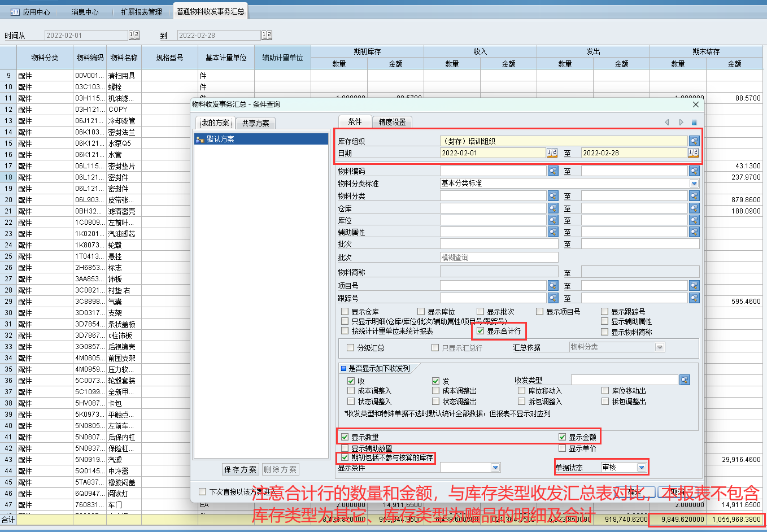Open lookup for 库存组织 field
767x532 pixels.
694,141
